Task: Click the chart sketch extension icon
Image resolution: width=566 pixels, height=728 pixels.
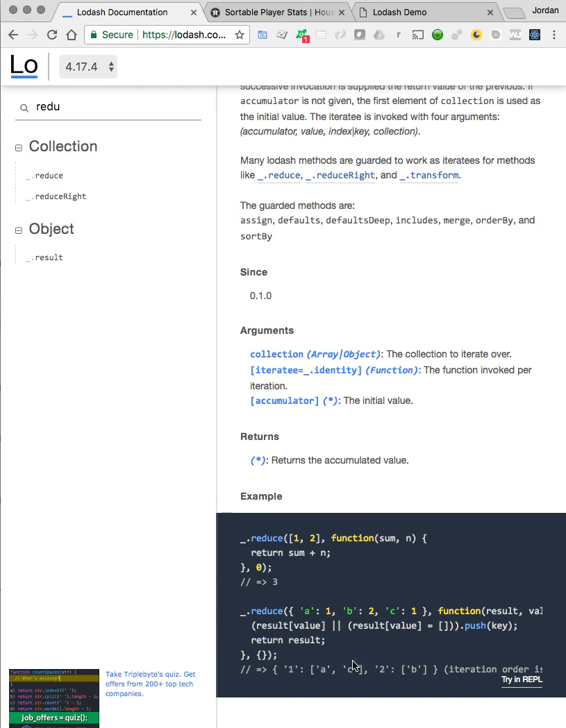Action: click(x=282, y=35)
